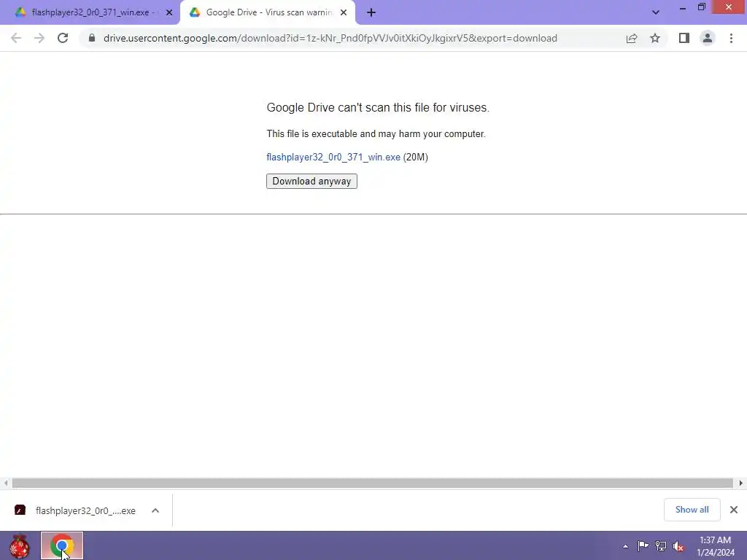Click the scrollbar right arrow

point(741,483)
